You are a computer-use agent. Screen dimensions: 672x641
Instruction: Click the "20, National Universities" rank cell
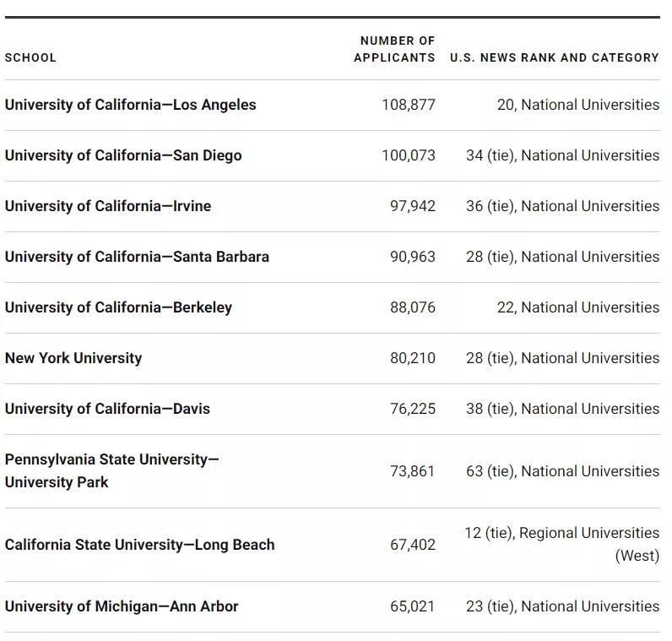578,105
